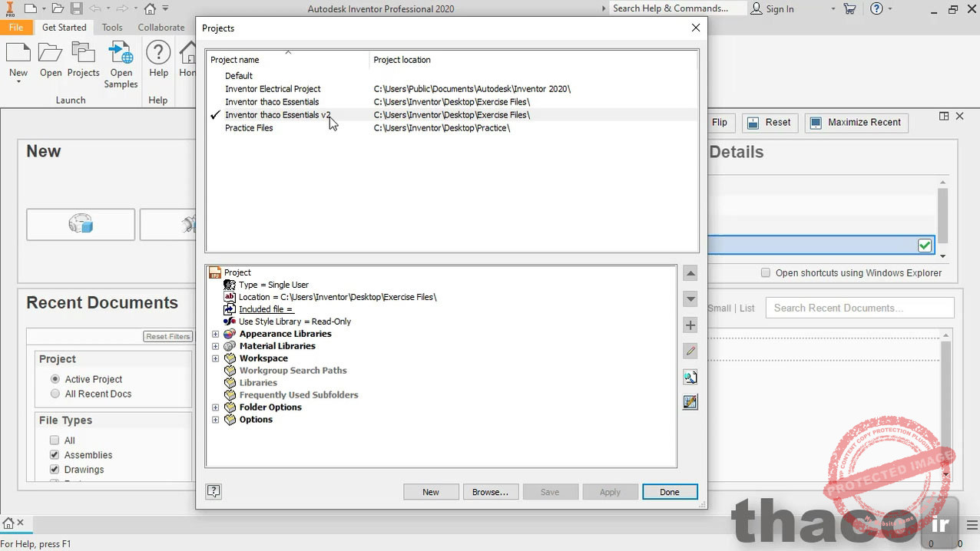Open help via the question mark icon at dialog bottom-left
980x551 pixels.
coord(214,492)
